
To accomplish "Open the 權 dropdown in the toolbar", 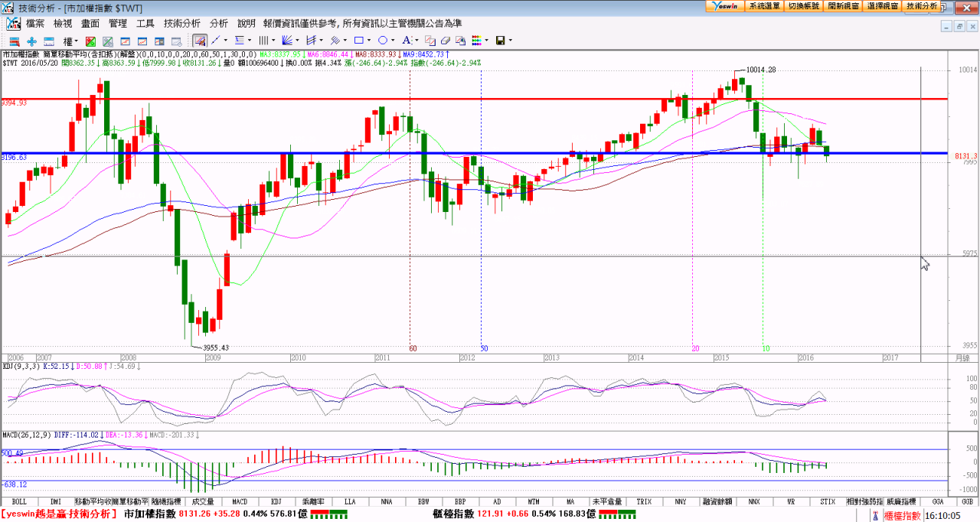I will pos(70,41).
